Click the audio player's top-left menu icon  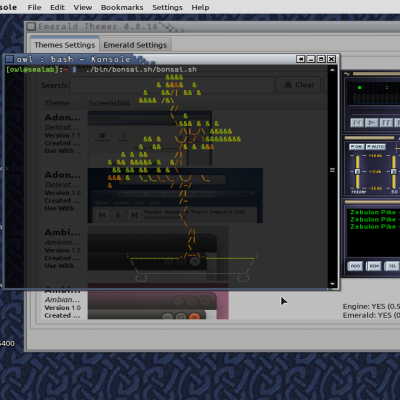click(347, 74)
